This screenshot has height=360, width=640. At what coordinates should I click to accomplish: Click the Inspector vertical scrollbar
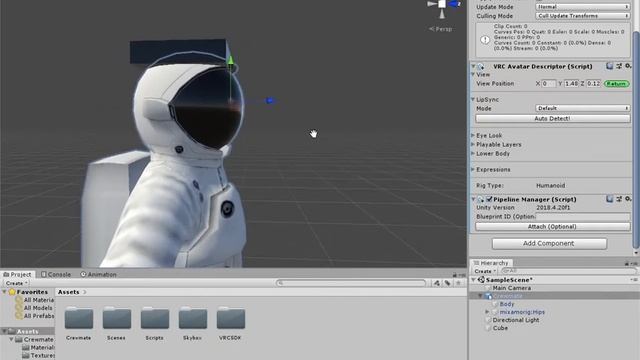click(636, 139)
